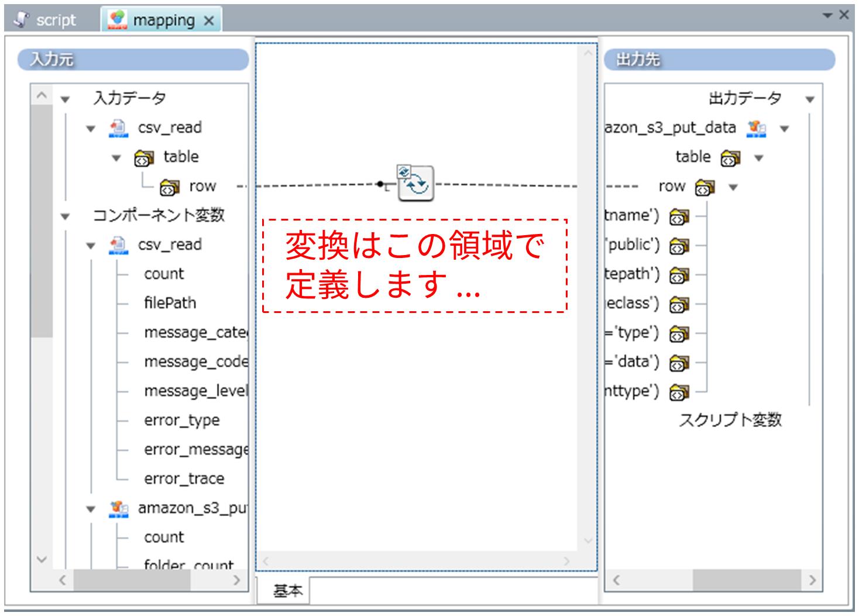This screenshot has width=859, height=616.
Task: Click the row element icon in input tree
Action: [x=169, y=187]
